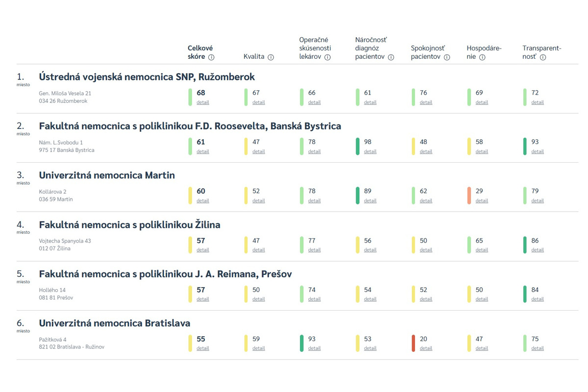Screen dimensions: 588x392
Task: Click info icon for Spokojnosť pacientov
Action: (x=446, y=57)
